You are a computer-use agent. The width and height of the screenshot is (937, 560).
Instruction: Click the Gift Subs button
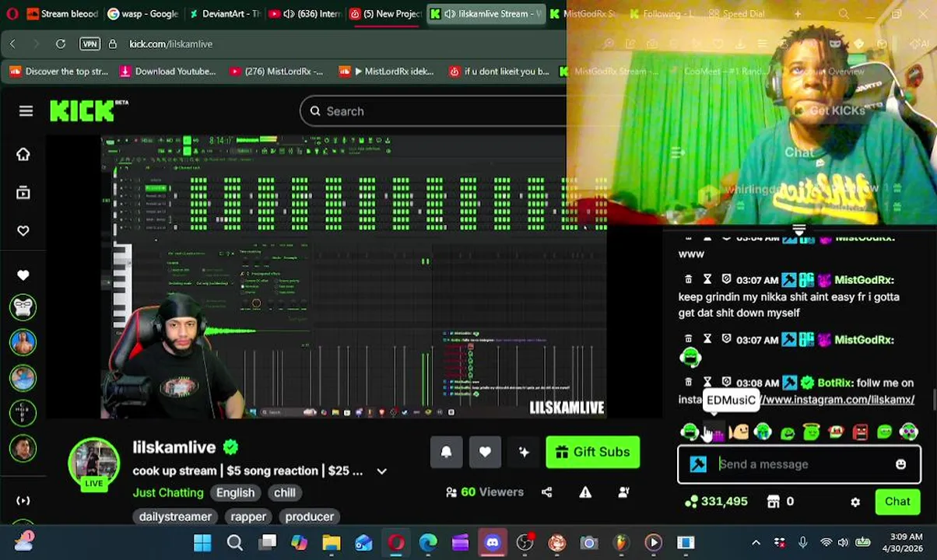[592, 452]
